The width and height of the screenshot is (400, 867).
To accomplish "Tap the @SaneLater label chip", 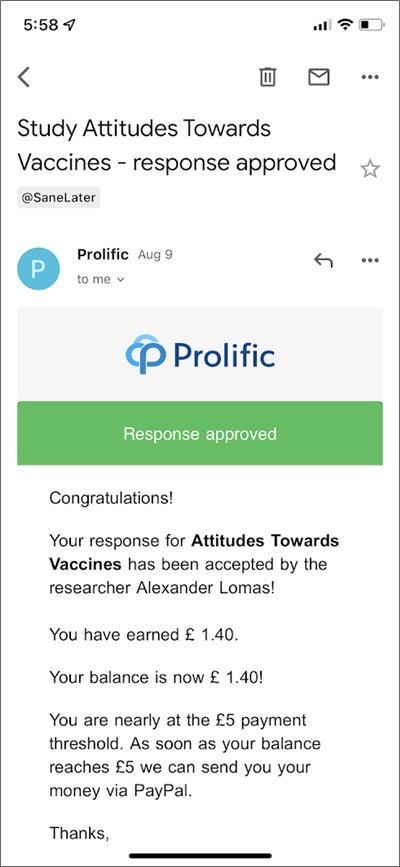I will pyautogui.click(x=59, y=199).
